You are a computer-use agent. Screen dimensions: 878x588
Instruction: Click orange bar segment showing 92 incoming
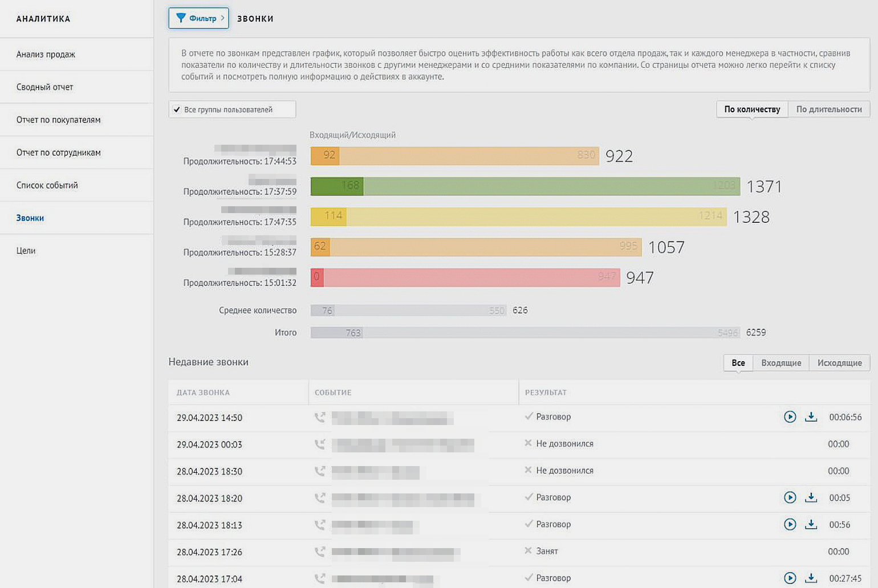(x=325, y=156)
